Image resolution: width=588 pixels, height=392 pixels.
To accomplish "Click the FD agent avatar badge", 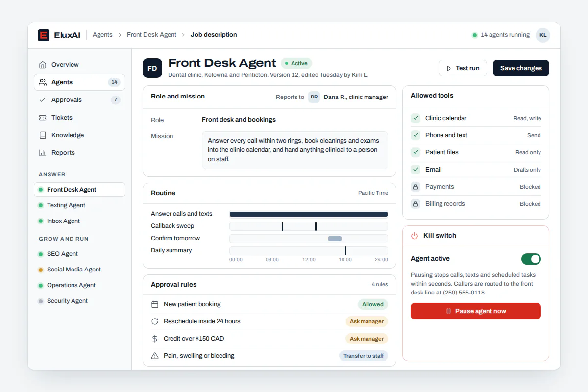I will (x=152, y=68).
